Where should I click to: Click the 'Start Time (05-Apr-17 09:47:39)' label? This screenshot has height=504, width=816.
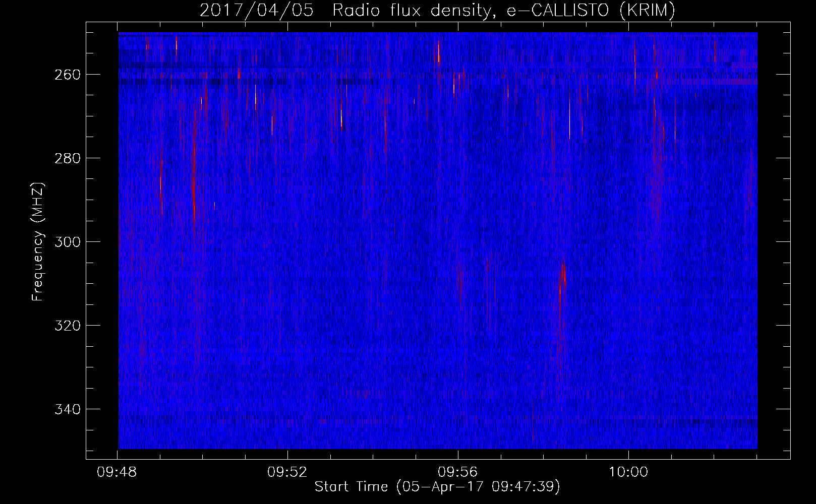pos(437,487)
